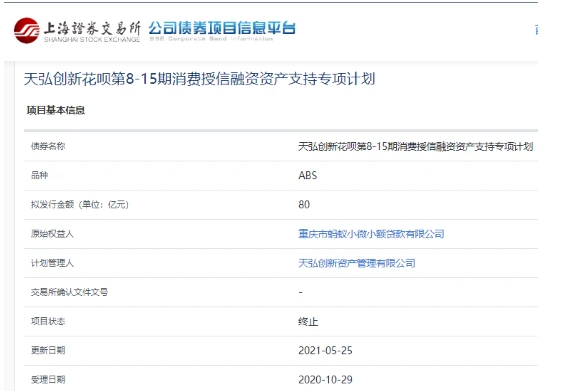The height and width of the screenshot is (391, 562).
Task: Select the bond name value in table
Action: coord(416,147)
